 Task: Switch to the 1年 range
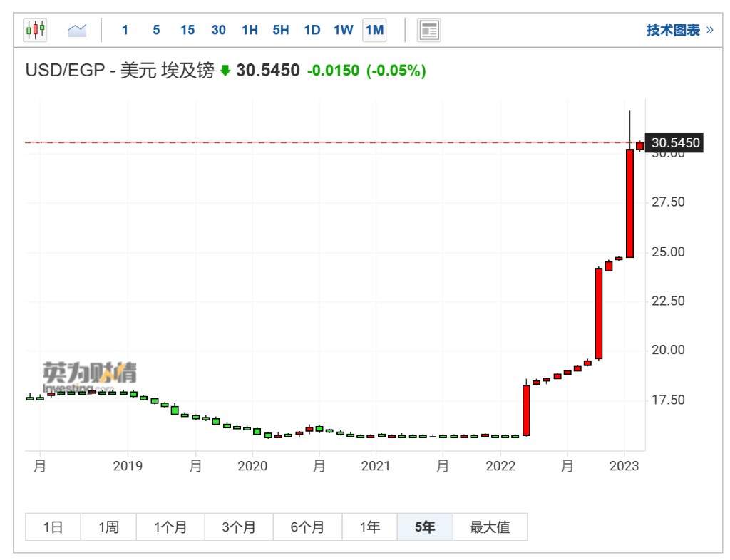(x=369, y=527)
